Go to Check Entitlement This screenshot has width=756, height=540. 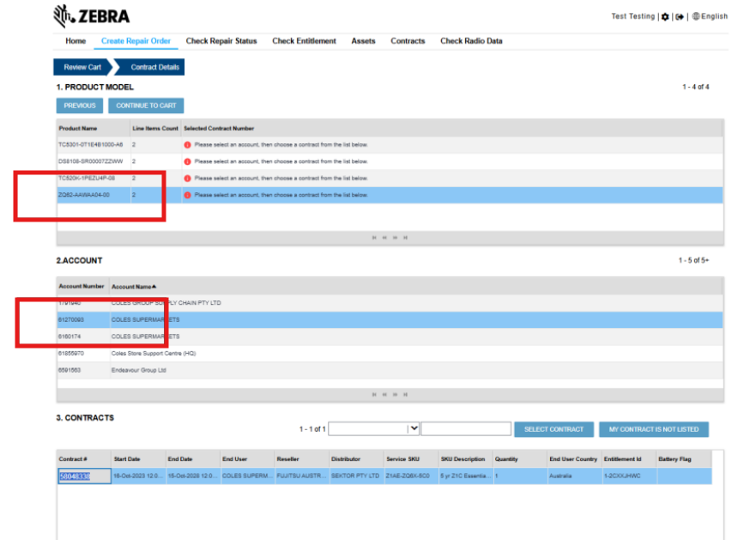tap(305, 41)
